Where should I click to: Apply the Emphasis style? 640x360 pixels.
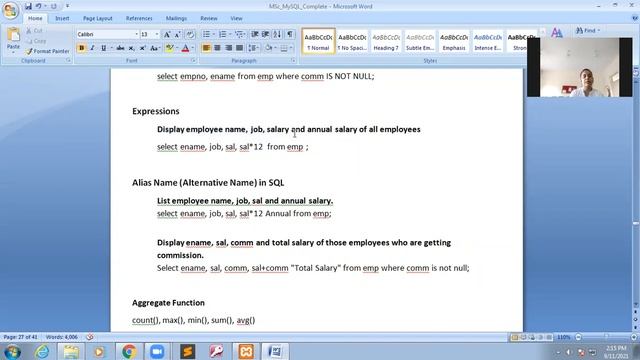[x=454, y=41]
